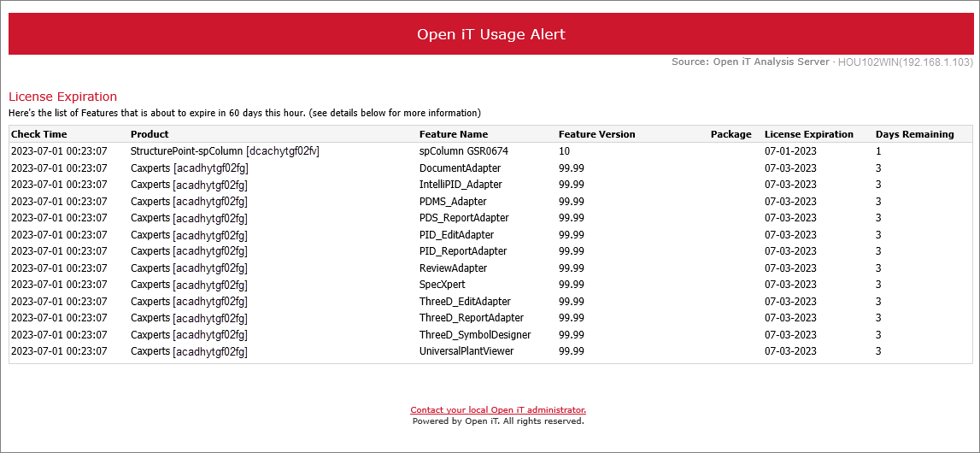Select the StructurePoint-spColumn [dcachytgf02fv] product cell
Image resolution: width=980 pixels, height=453 pixels.
click(225, 151)
